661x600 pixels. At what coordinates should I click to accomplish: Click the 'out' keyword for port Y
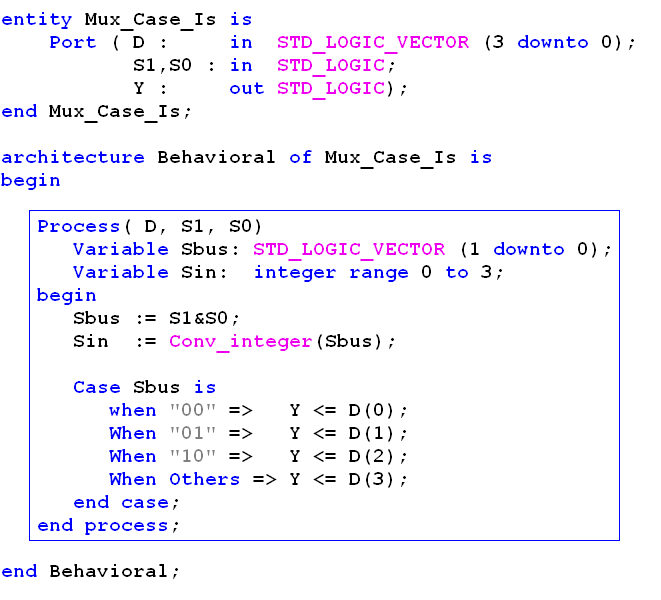coord(246,88)
